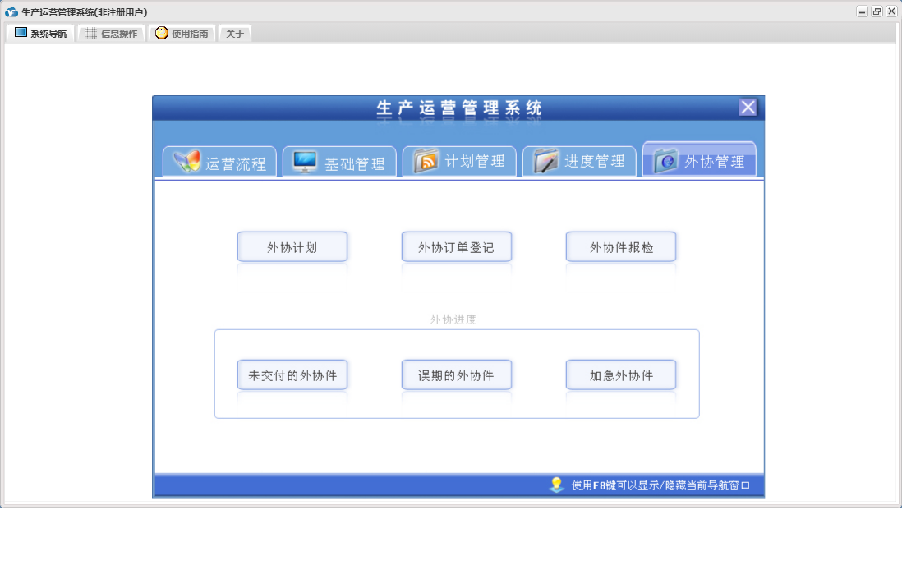The image size is (902, 588).
Task: Restore down the main application window
Action: (x=877, y=11)
